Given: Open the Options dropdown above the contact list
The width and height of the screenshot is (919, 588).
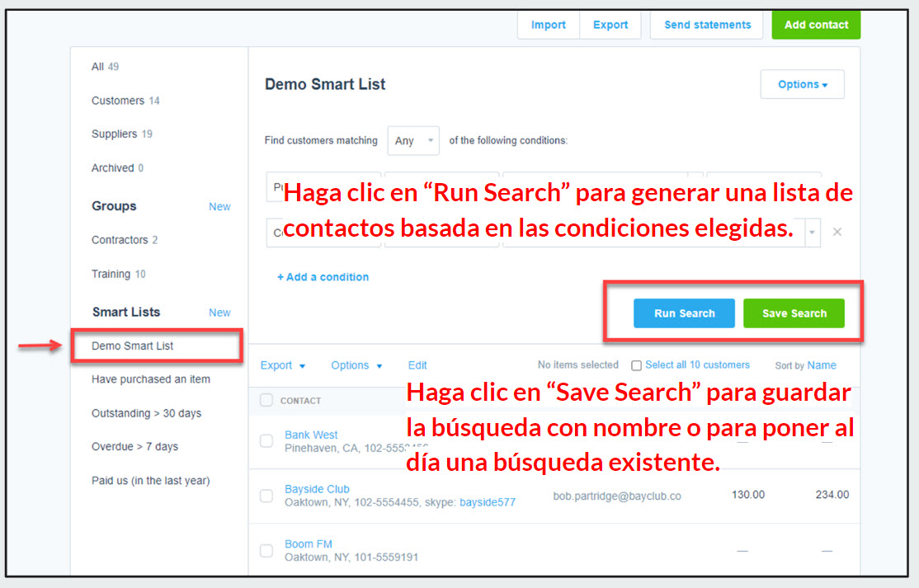Looking at the screenshot, I should (x=356, y=365).
